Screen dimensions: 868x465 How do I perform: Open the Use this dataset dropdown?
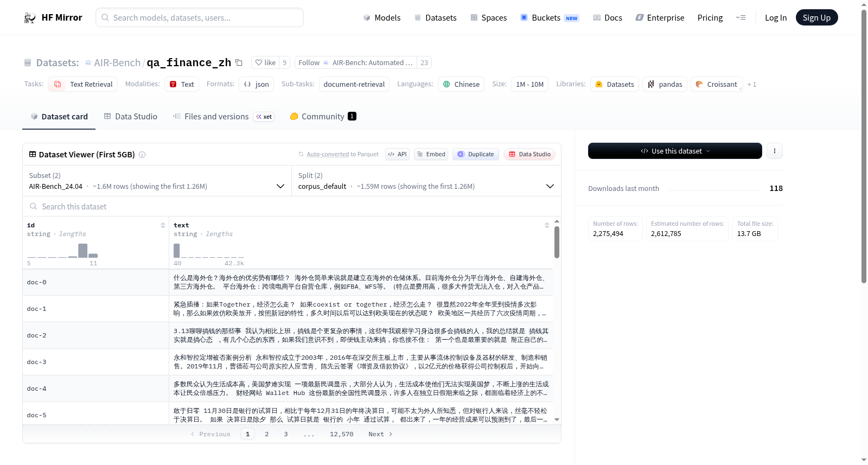pos(675,151)
